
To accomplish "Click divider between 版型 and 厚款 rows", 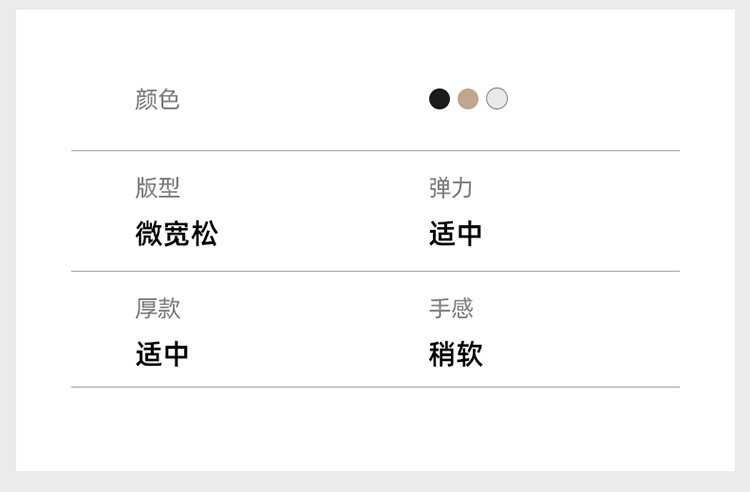I will click(375, 271).
